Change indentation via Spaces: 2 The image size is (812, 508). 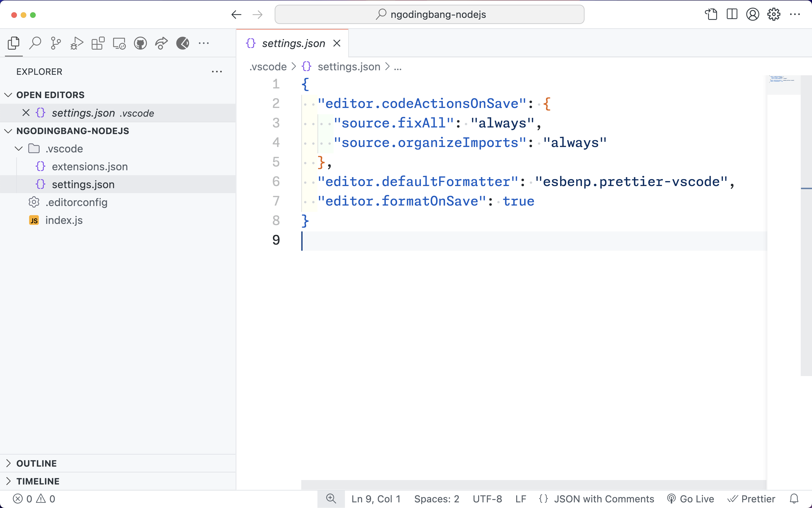point(437,499)
